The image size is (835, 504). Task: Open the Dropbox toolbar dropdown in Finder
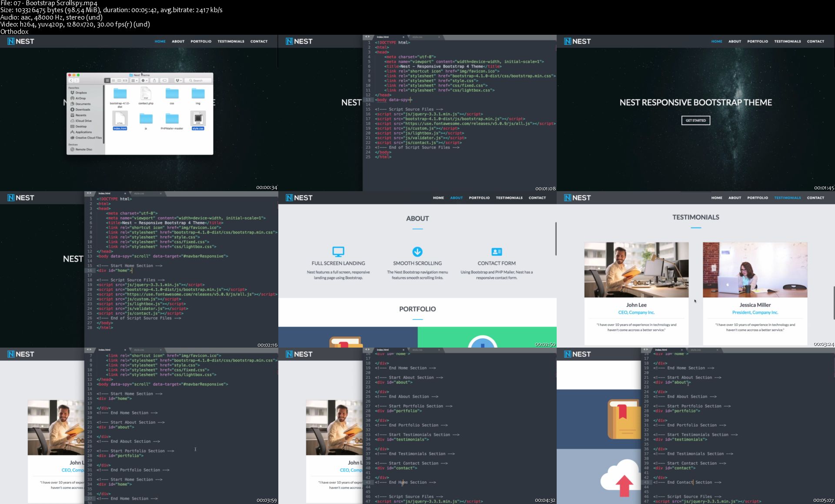tap(179, 80)
